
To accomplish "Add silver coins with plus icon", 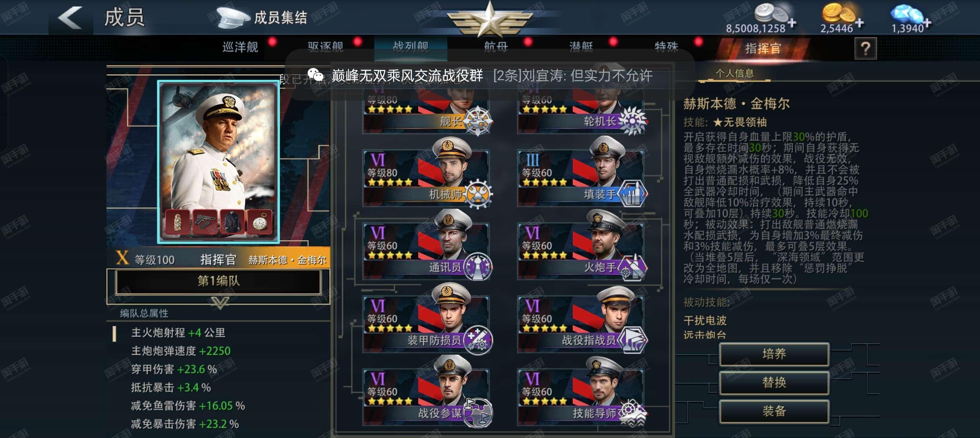I will coord(792,23).
